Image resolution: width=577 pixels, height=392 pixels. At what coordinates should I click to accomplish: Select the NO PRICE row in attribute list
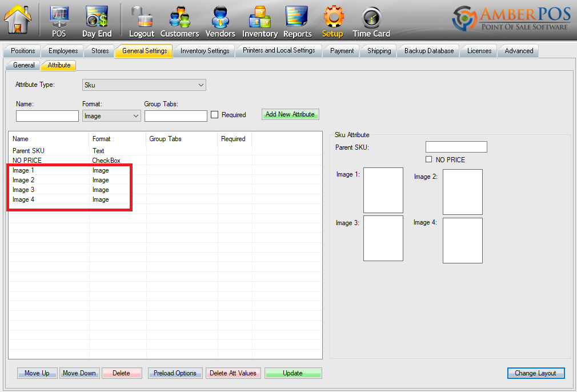click(x=165, y=161)
